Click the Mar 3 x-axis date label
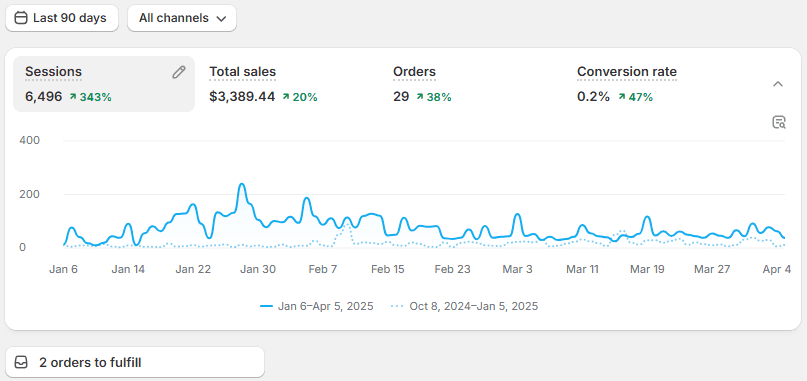The image size is (807, 381). [x=517, y=269]
